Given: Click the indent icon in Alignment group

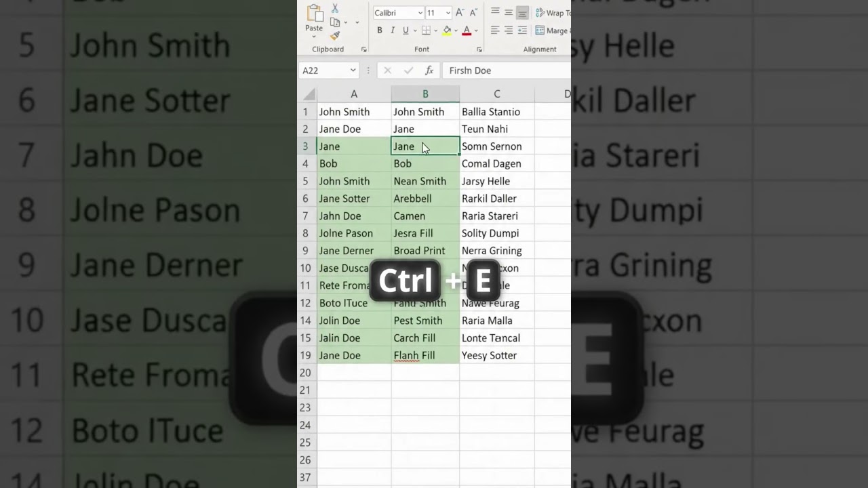Looking at the screenshot, I should point(522,30).
